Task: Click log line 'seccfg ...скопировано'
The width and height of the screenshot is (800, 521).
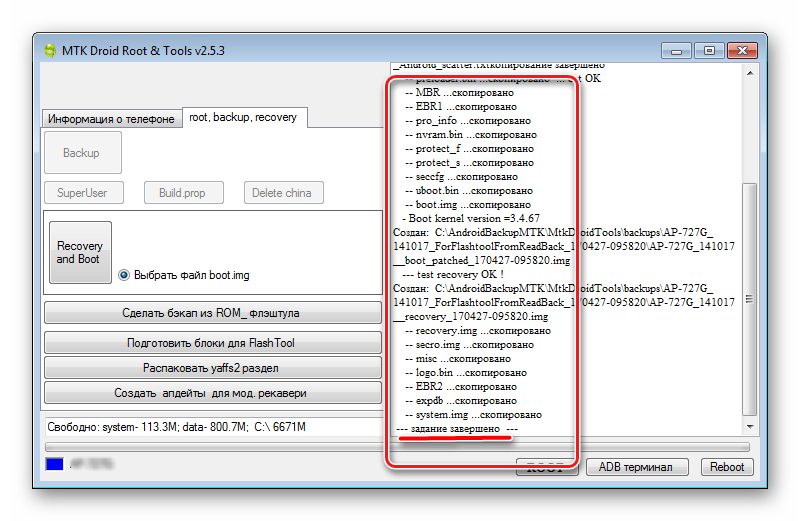Action: [x=461, y=177]
